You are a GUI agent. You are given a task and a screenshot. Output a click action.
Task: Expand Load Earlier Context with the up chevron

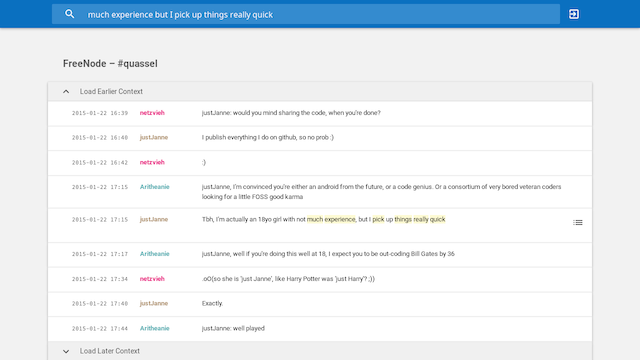click(66, 91)
